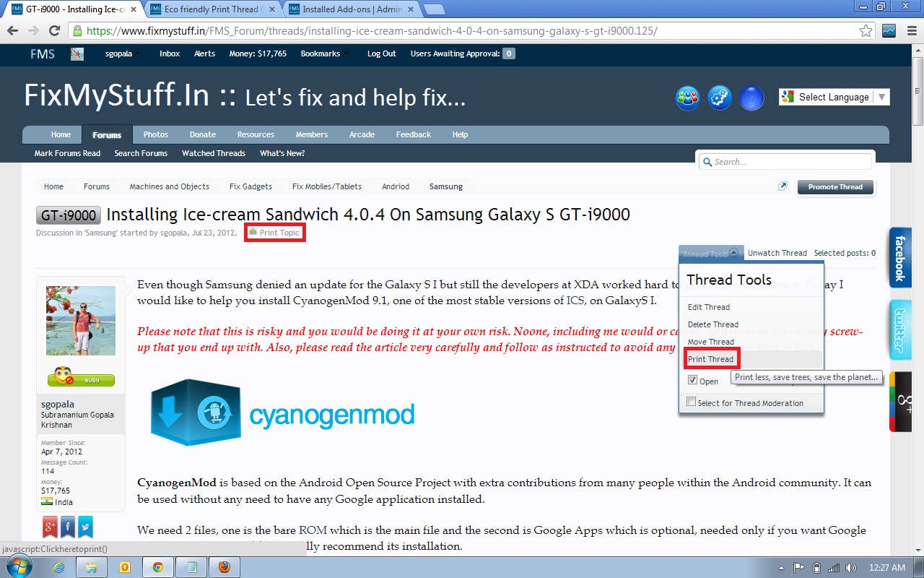Go forward using the browser forward arrow
The width and height of the screenshot is (924, 578).
[33, 31]
